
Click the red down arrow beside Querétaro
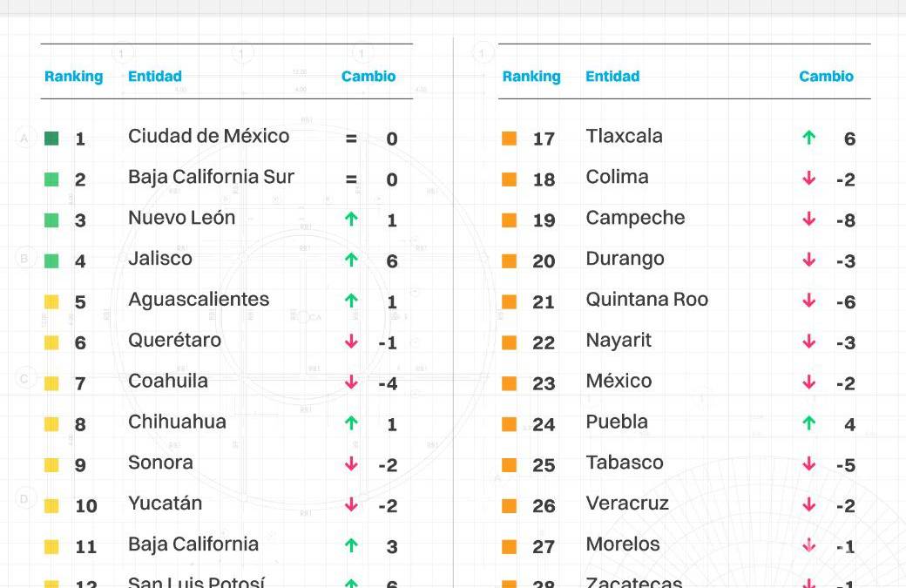tap(351, 341)
